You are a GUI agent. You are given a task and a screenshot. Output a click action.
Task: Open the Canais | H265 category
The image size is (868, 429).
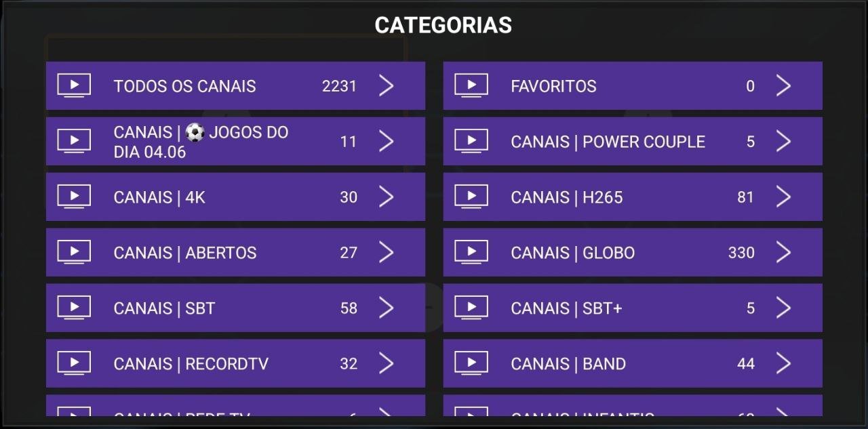click(566, 197)
